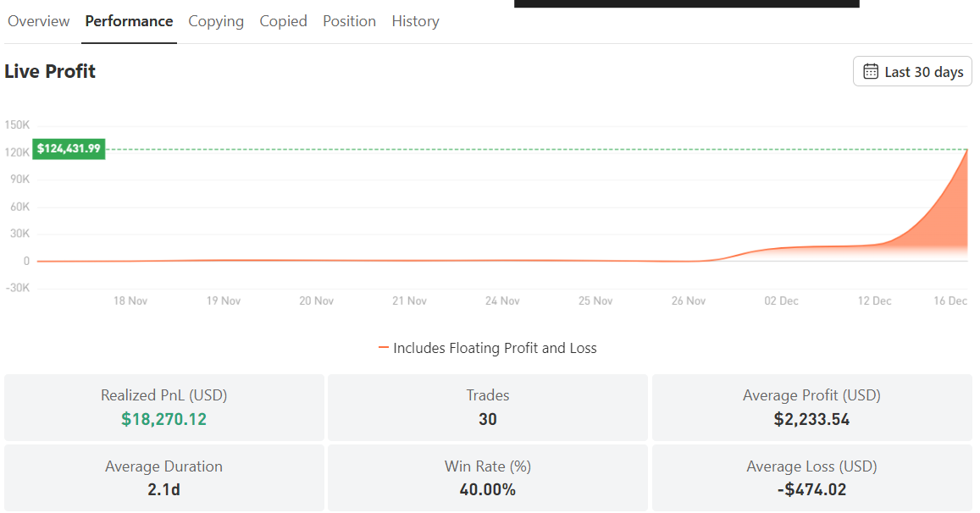980x513 pixels.
Task: Go to the Copied tab
Action: (283, 21)
